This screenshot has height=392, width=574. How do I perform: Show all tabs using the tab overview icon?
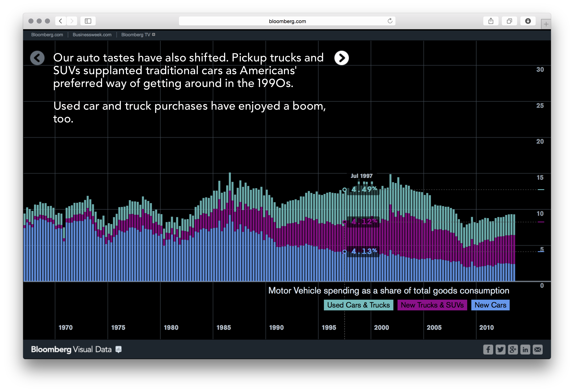tap(509, 21)
